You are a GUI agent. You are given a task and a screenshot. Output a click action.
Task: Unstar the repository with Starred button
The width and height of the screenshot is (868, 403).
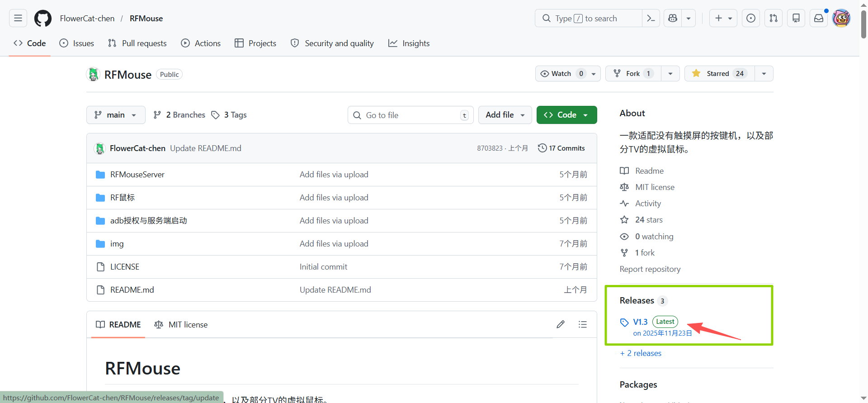pyautogui.click(x=720, y=74)
